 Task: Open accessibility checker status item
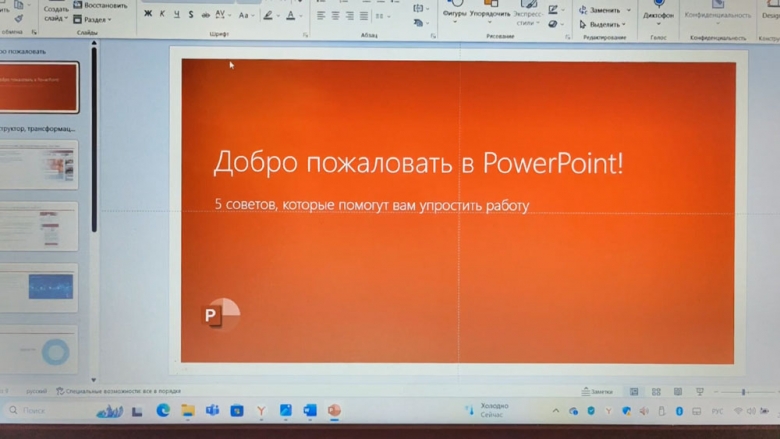118,391
